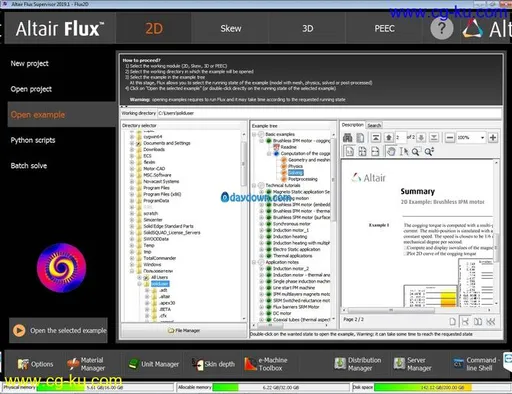Click the page number field

pyautogui.click(x=400, y=137)
